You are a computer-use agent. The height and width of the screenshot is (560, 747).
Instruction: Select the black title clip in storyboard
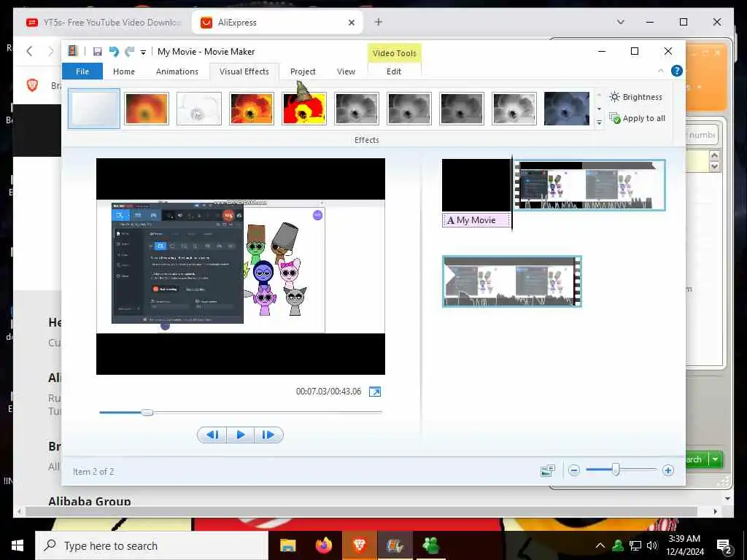(476, 185)
